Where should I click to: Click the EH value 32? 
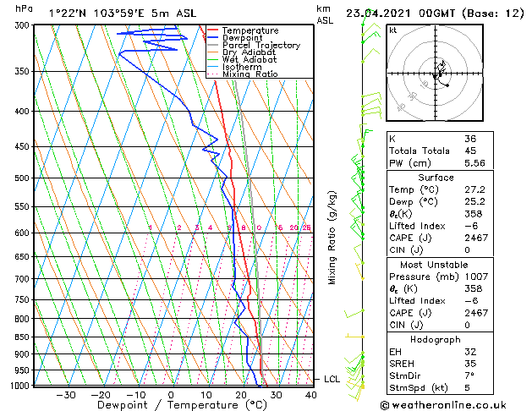[x=470, y=352]
